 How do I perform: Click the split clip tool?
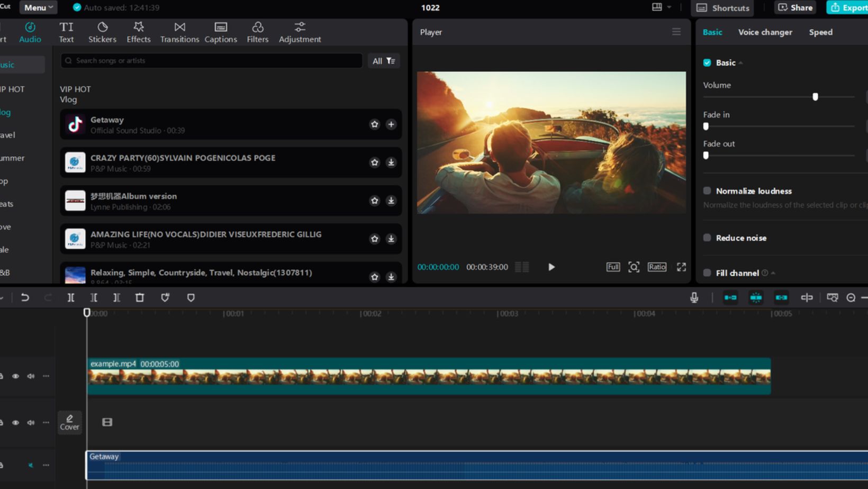70,297
